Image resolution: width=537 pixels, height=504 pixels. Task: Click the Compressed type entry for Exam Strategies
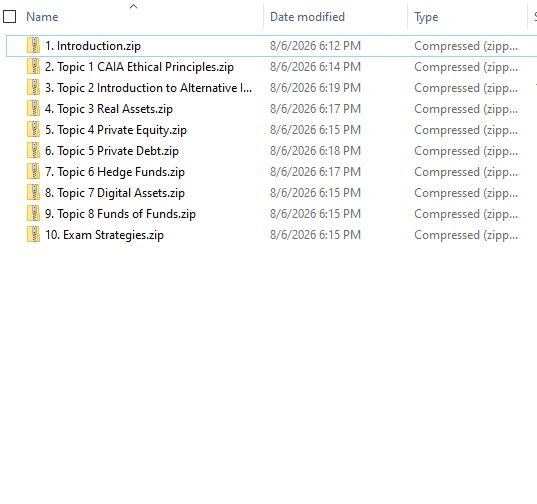click(466, 235)
